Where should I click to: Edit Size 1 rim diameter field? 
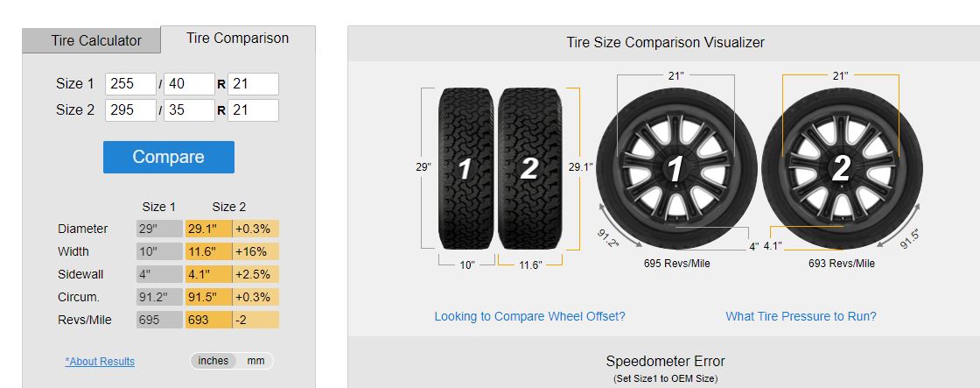point(254,84)
